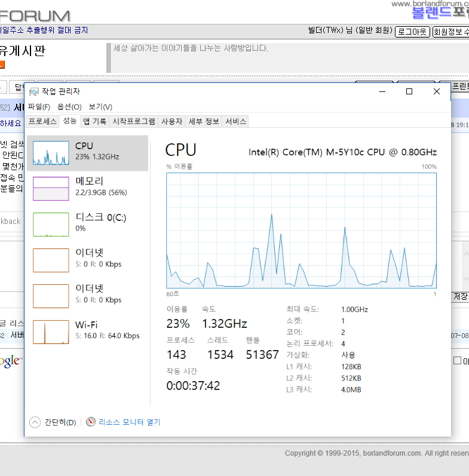Open the Wi-Fi performance graph

[x=51, y=331]
